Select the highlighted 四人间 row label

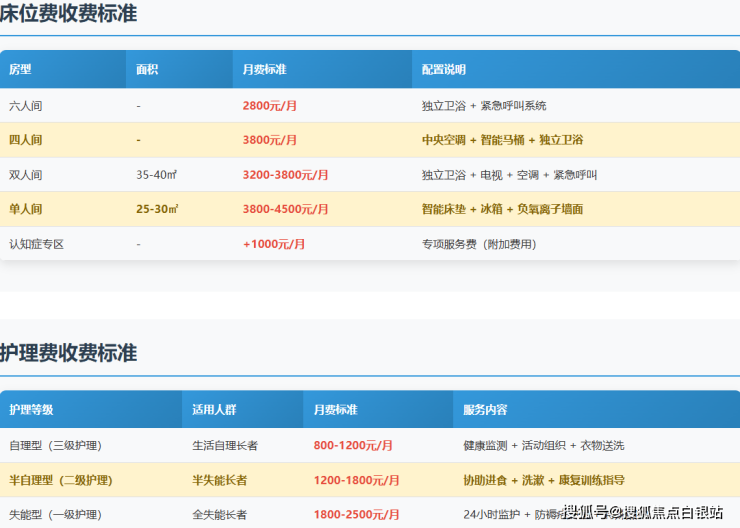[26, 140]
